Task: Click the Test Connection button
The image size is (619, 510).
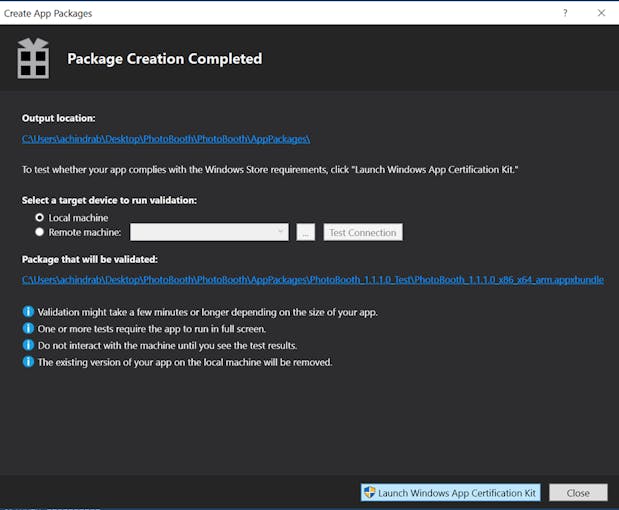Action: 363,232
